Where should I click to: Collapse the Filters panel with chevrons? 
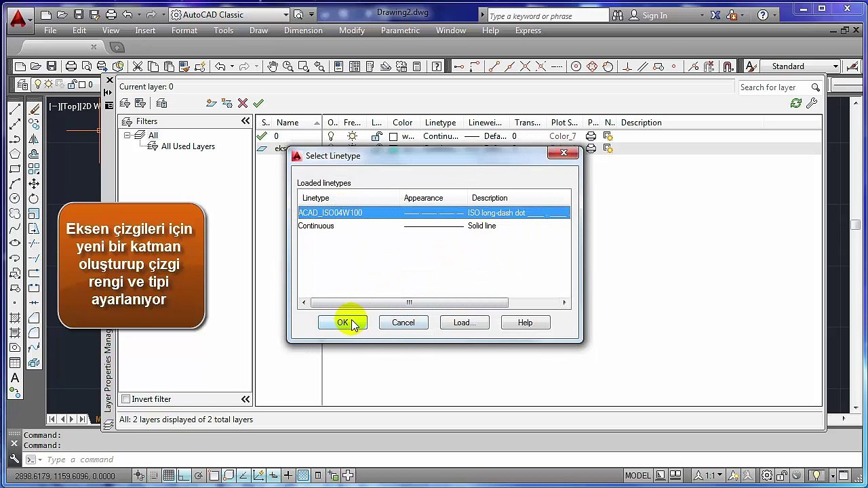pyautogui.click(x=245, y=121)
